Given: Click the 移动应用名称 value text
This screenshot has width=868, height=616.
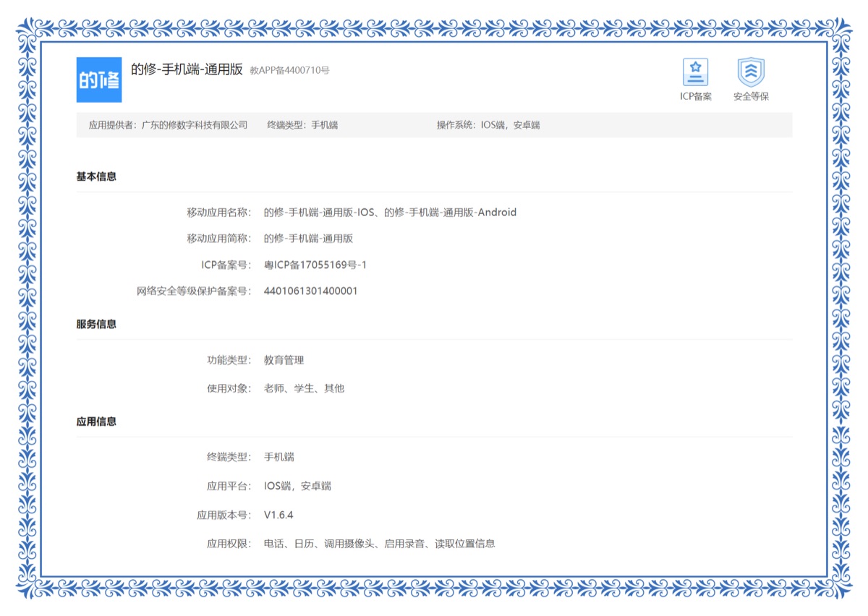Looking at the screenshot, I should coord(390,213).
